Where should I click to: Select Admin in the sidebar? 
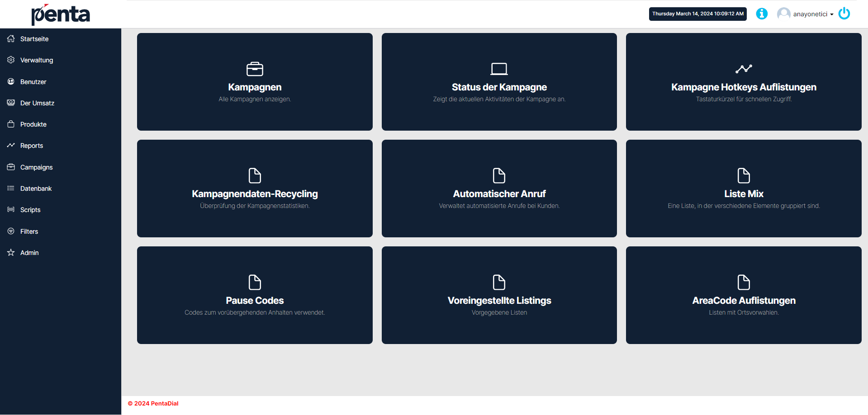(29, 253)
